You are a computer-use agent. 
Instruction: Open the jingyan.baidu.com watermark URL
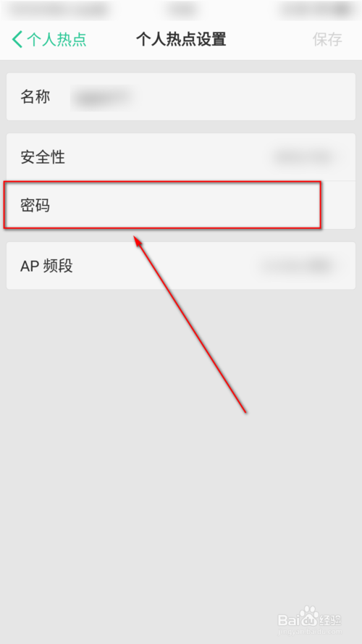[311, 632]
